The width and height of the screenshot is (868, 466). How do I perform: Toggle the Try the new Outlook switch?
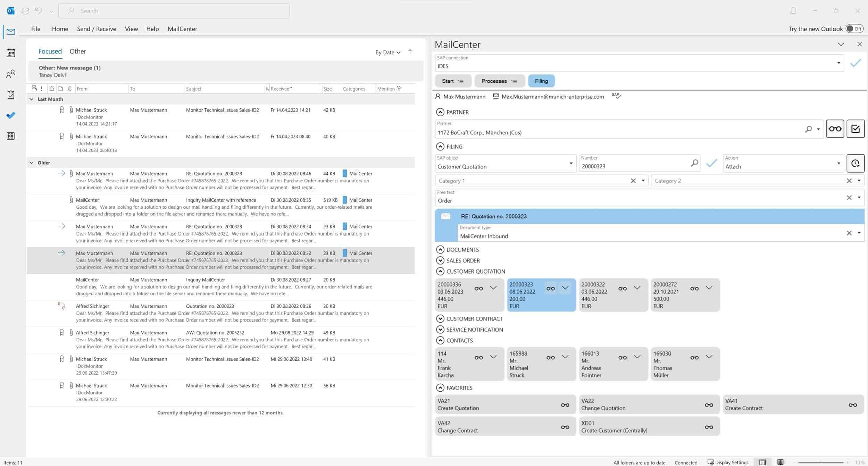click(853, 29)
